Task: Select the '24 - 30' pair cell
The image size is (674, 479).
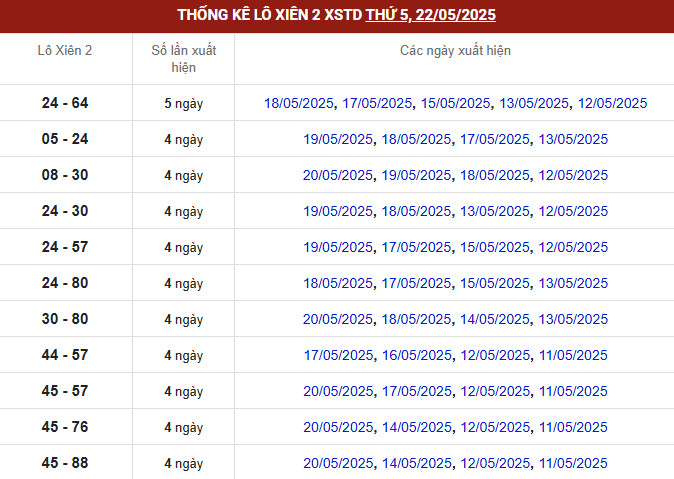Action: (65, 211)
